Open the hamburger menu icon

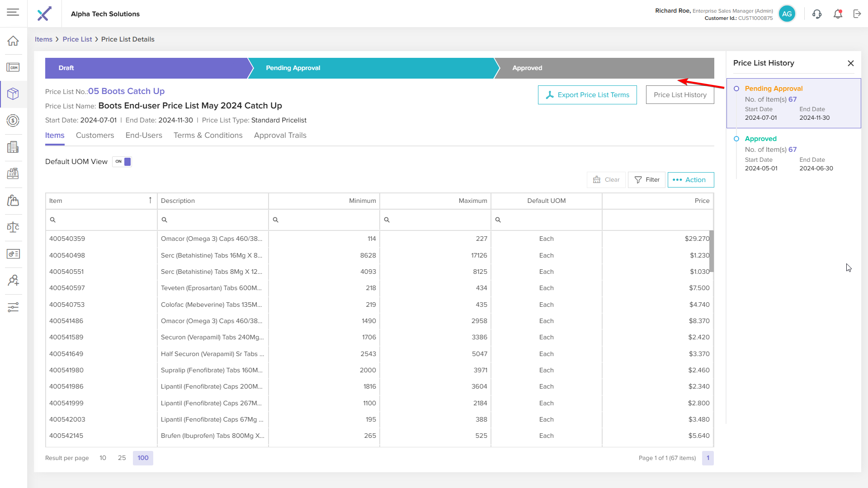[x=13, y=13]
